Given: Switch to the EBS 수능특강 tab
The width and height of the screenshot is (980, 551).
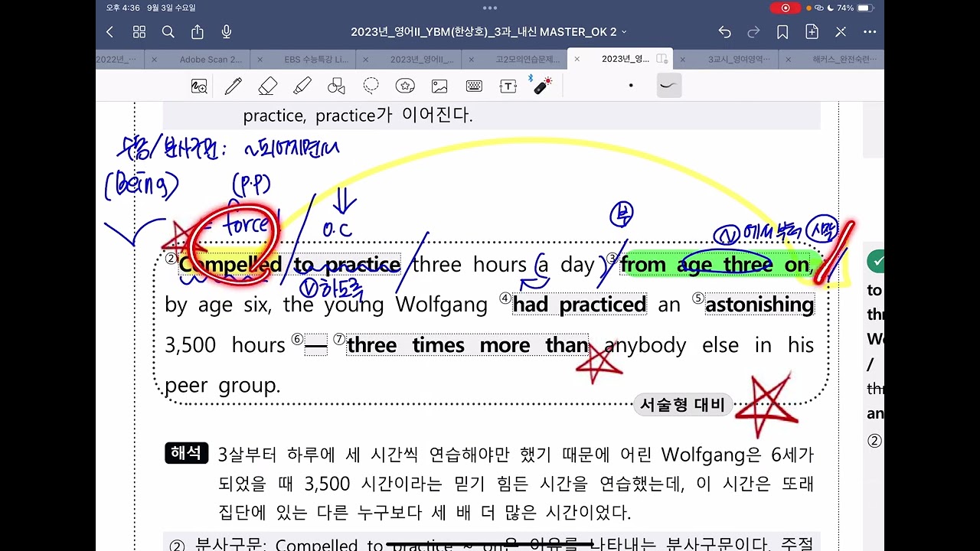Looking at the screenshot, I should (x=315, y=59).
